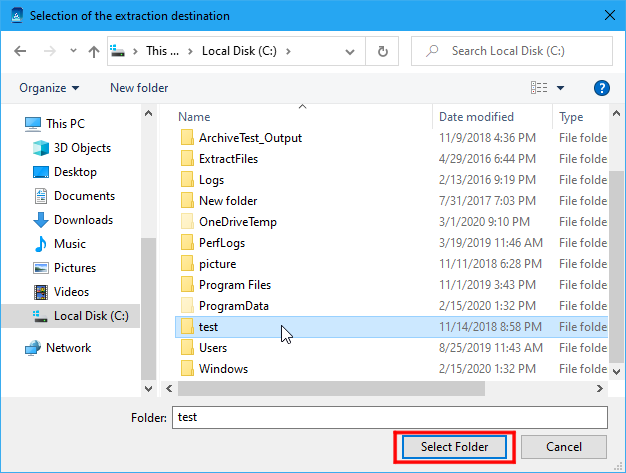Open Downloads in the sidebar

click(83, 220)
